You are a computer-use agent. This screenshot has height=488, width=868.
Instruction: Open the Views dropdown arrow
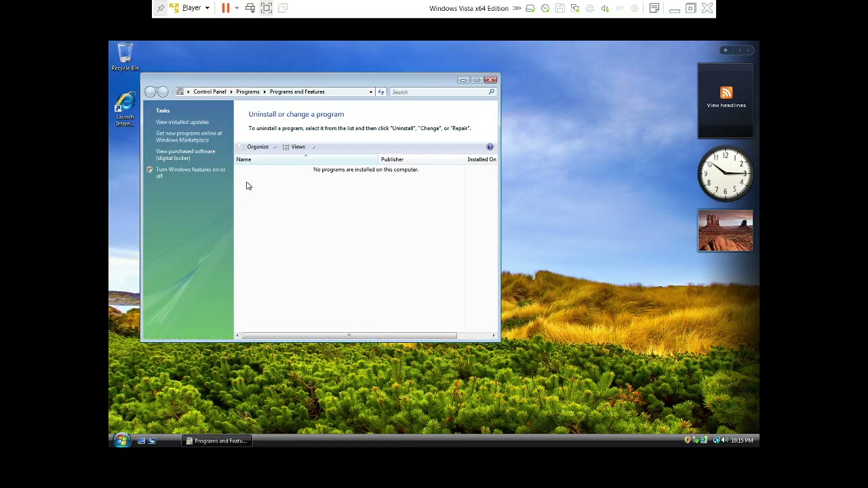click(313, 146)
